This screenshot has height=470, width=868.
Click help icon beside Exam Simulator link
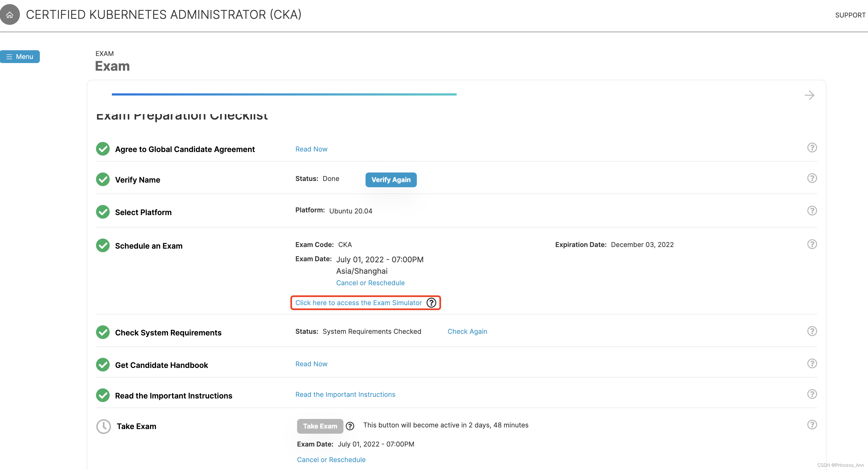click(431, 303)
